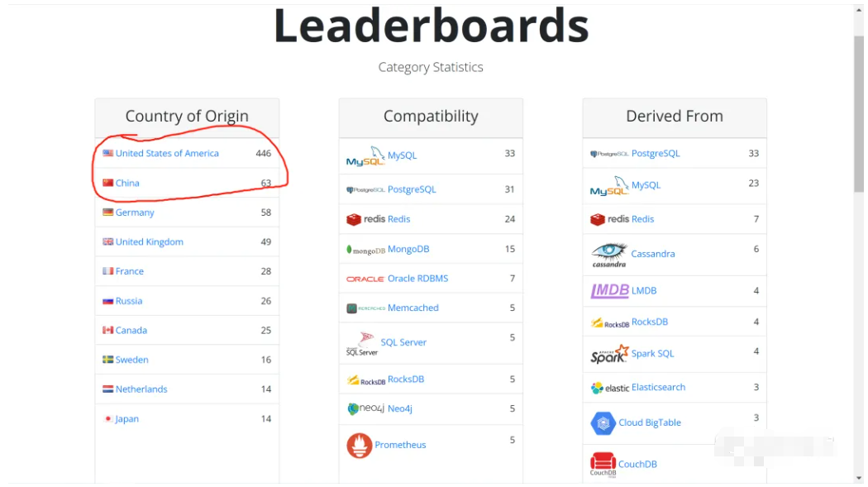
Task: Click the Germany flag icon
Action: pyautogui.click(x=108, y=212)
